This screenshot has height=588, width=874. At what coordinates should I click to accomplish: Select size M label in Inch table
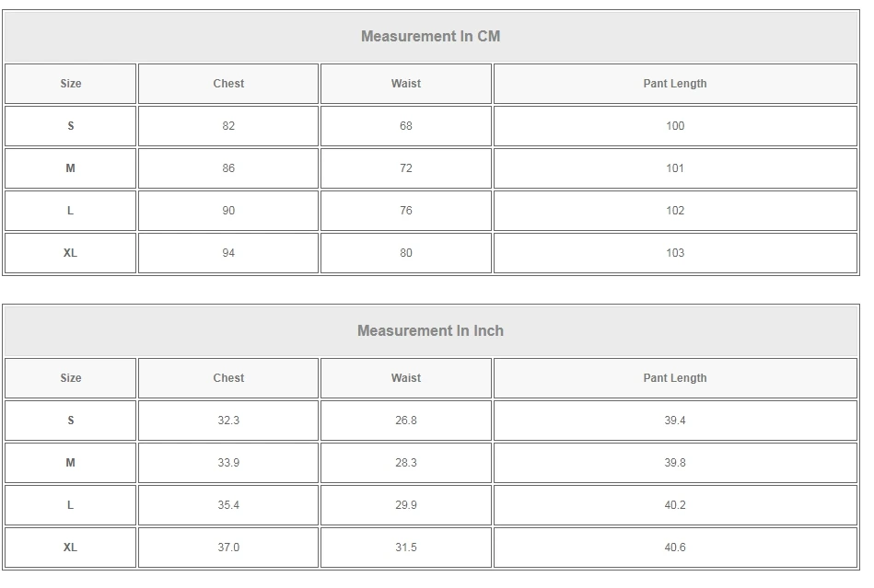(x=71, y=463)
